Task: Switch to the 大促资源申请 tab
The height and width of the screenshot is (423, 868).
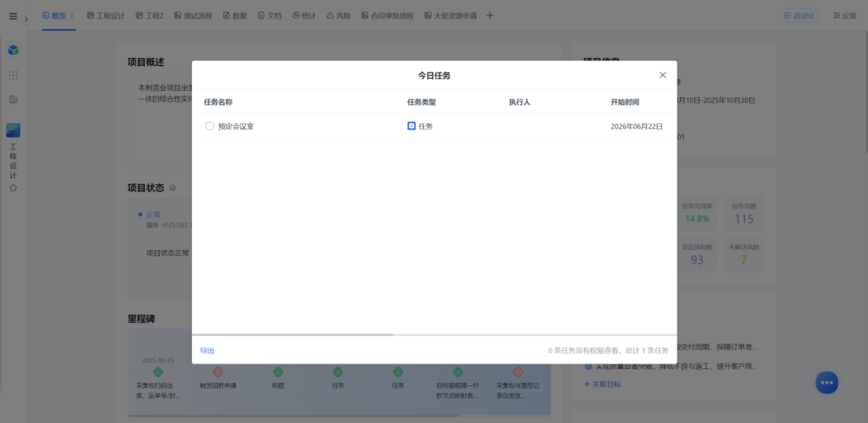Action: [451, 15]
